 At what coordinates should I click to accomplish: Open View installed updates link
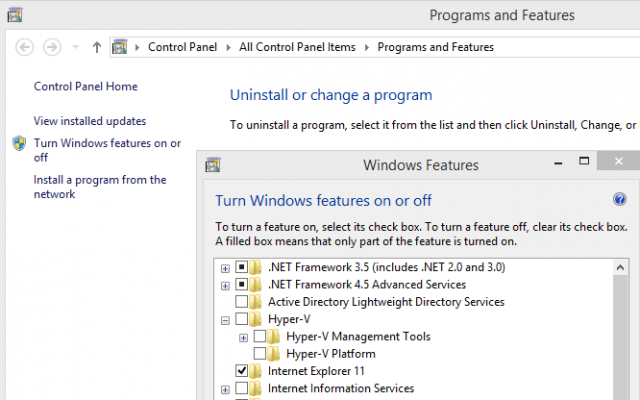90,121
